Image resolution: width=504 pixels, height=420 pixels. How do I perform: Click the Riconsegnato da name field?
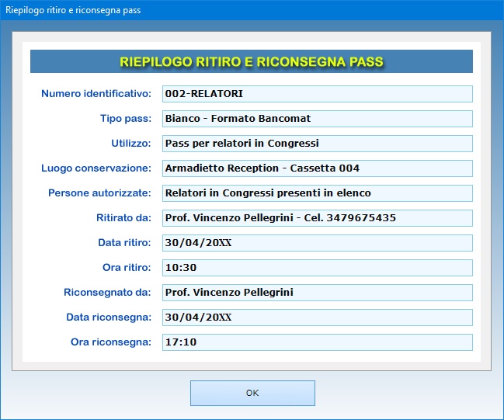point(317,293)
